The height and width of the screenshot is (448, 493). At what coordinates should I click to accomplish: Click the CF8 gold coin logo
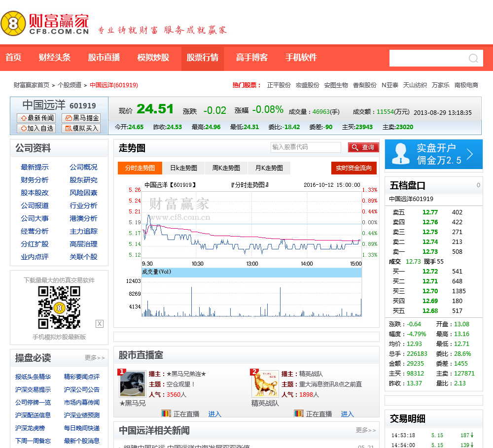click(x=13, y=23)
